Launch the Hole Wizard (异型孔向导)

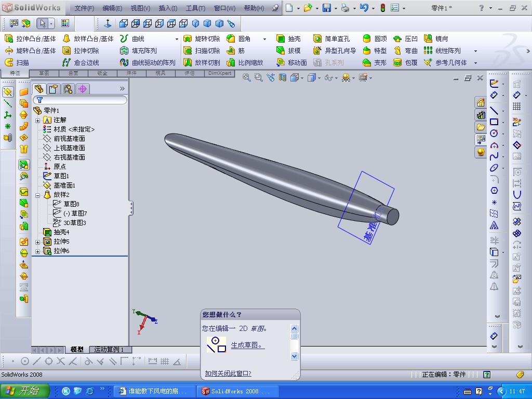(x=335, y=50)
